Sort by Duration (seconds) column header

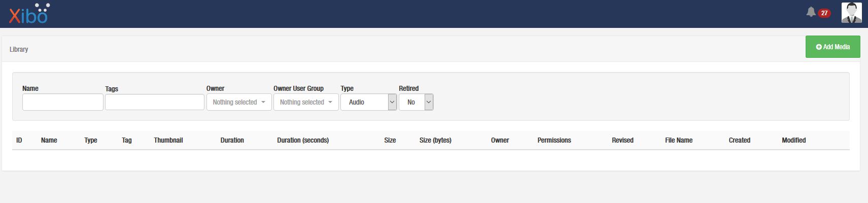pos(303,140)
